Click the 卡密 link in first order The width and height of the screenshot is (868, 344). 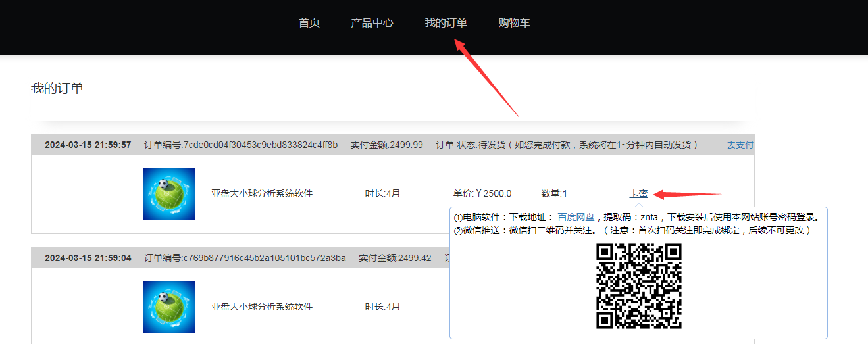[638, 193]
